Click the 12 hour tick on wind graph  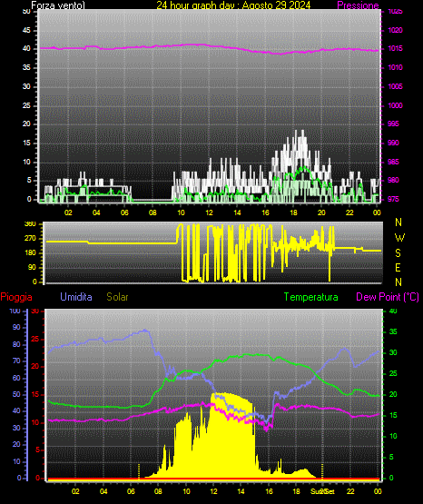[x=209, y=212]
